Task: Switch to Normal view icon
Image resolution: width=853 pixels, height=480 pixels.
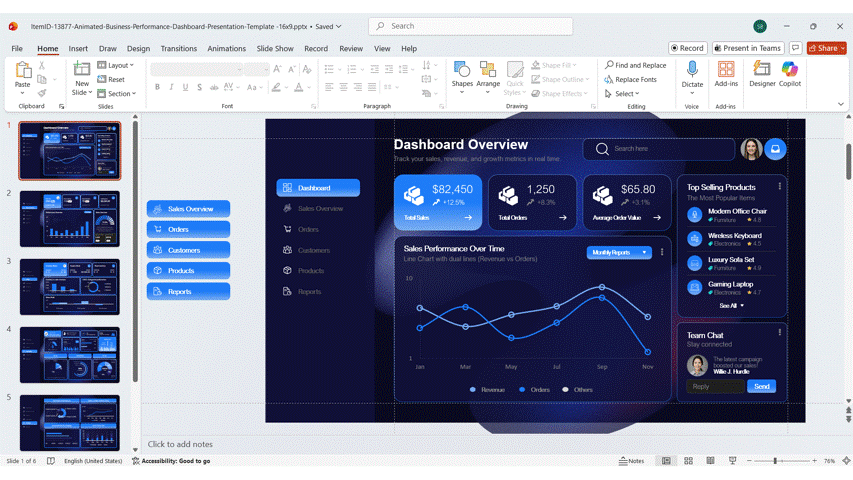Action: pos(666,461)
